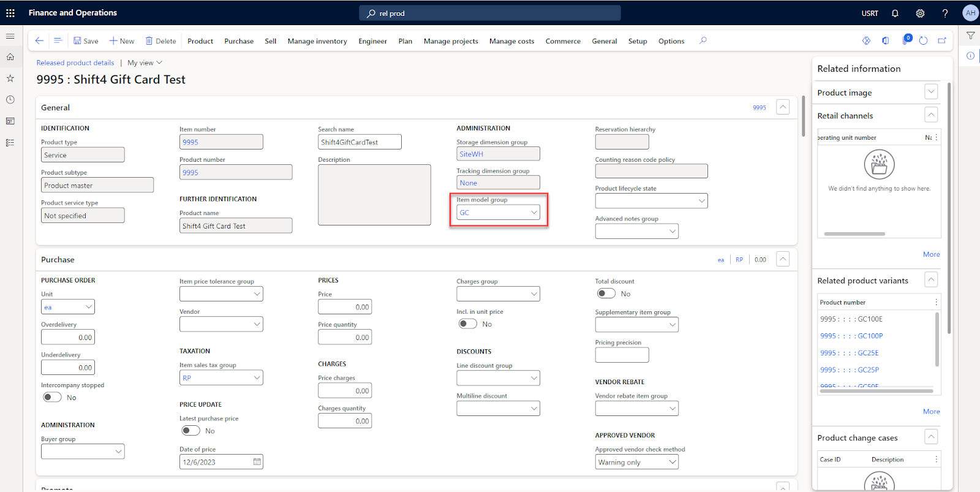Screen dimensions: 980x492
Task: Open Recent clock icon in sidebar
Action: [x=10, y=99]
